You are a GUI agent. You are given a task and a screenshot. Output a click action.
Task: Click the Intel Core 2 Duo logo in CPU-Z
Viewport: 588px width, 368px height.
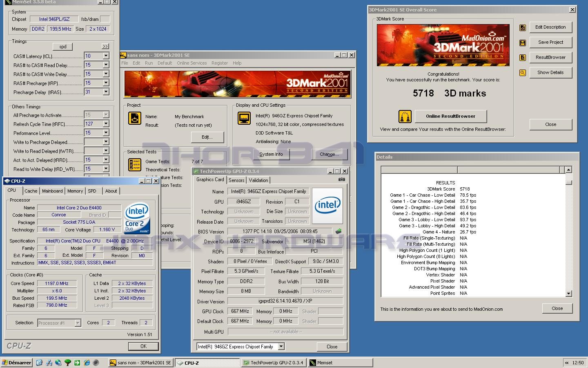(137, 219)
